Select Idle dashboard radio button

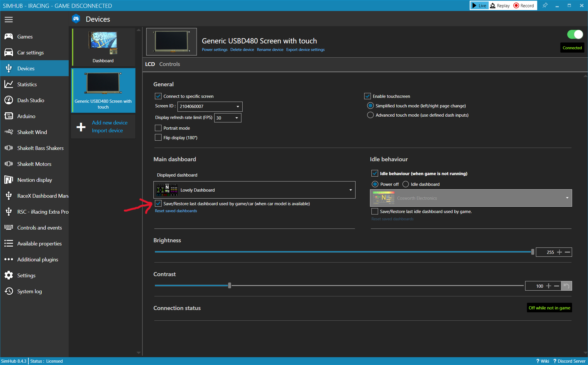[406, 184]
